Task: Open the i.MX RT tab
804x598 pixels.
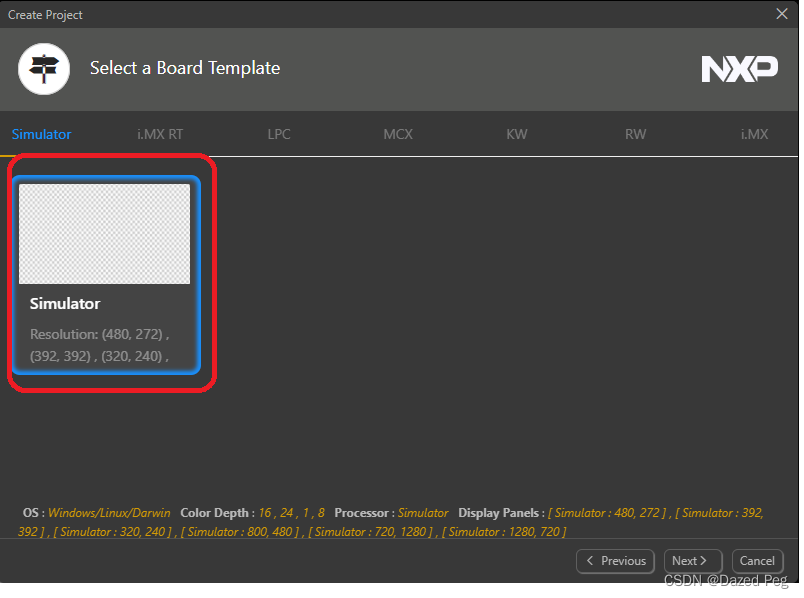Action: click(x=160, y=134)
